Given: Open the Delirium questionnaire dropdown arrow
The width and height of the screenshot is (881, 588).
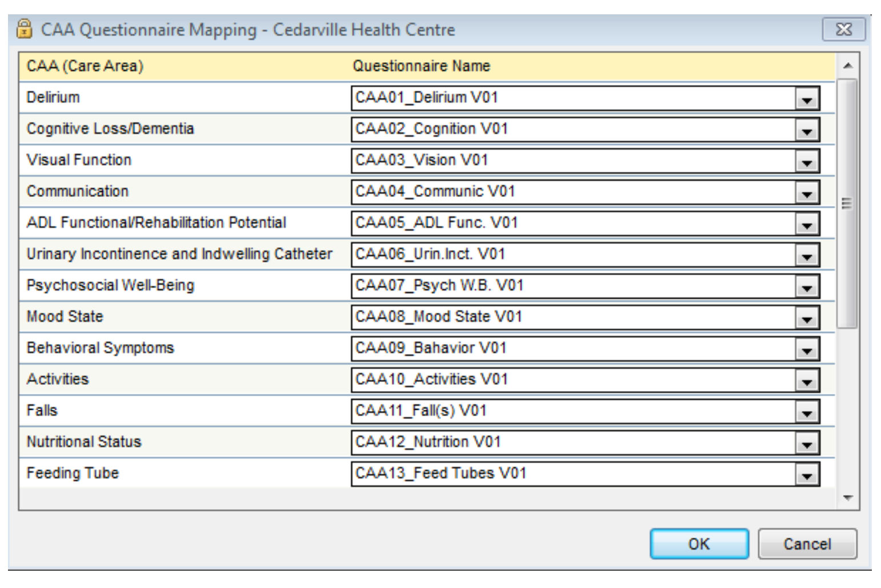Looking at the screenshot, I should pyautogui.click(x=807, y=99).
